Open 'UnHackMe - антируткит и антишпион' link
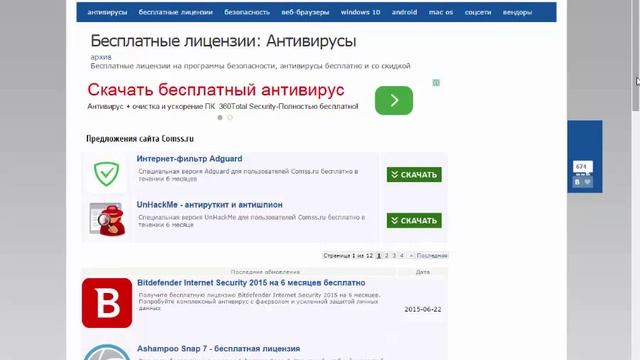The image size is (640, 360). click(x=209, y=205)
